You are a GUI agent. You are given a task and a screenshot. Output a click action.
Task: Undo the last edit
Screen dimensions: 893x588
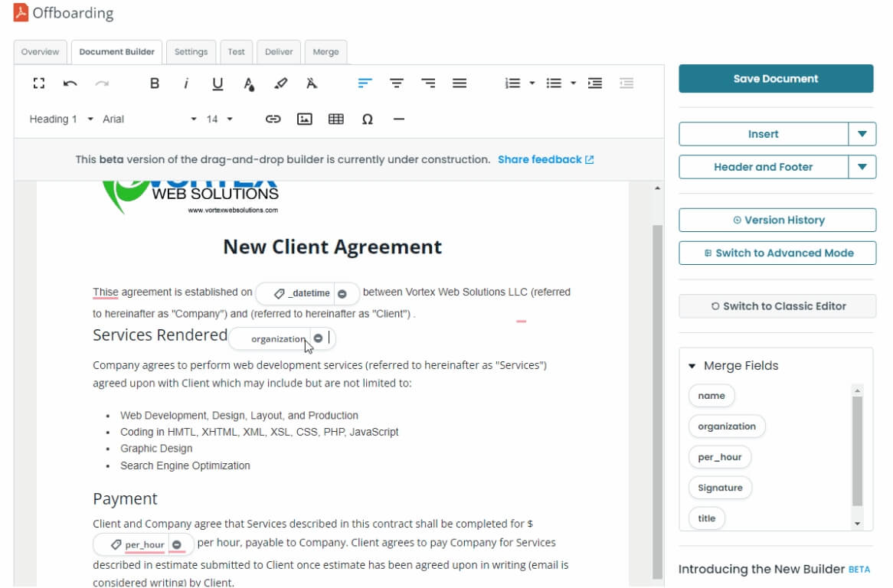pos(70,83)
